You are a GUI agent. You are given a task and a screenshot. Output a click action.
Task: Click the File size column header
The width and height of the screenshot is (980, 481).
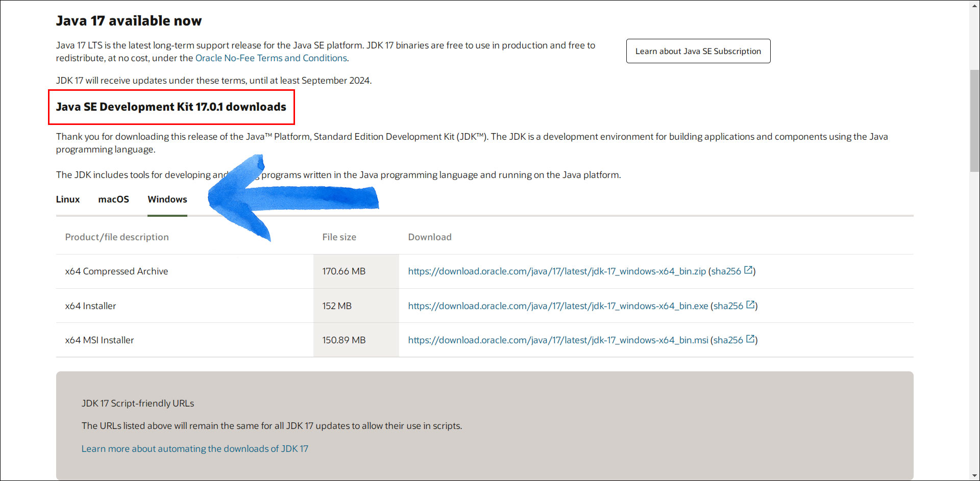[339, 237]
